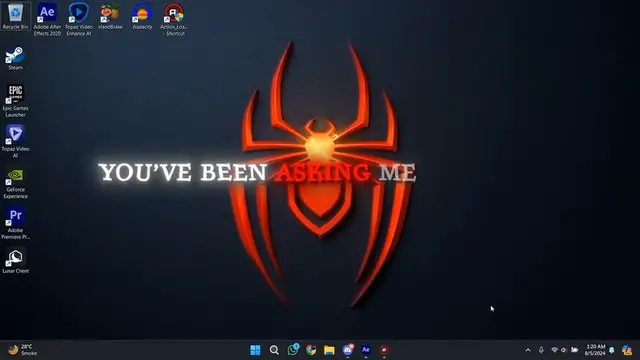Select the Lunar Client desktop shortcut

click(x=16, y=261)
